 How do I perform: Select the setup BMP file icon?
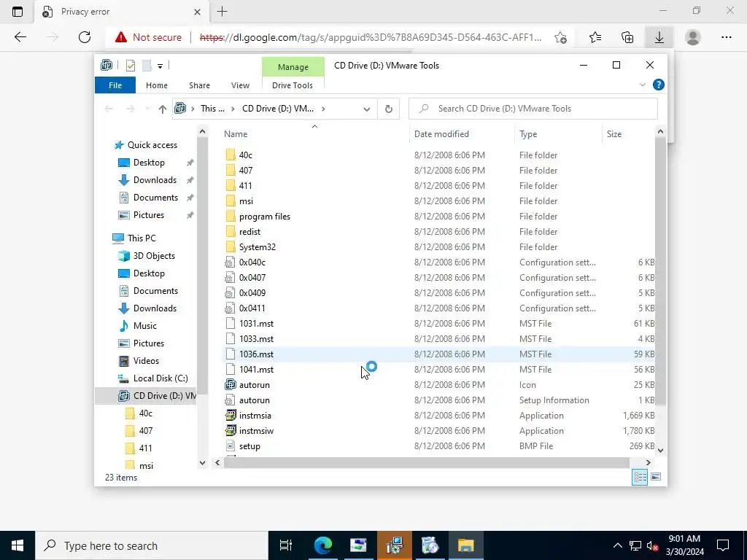pyautogui.click(x=230, y=446)
